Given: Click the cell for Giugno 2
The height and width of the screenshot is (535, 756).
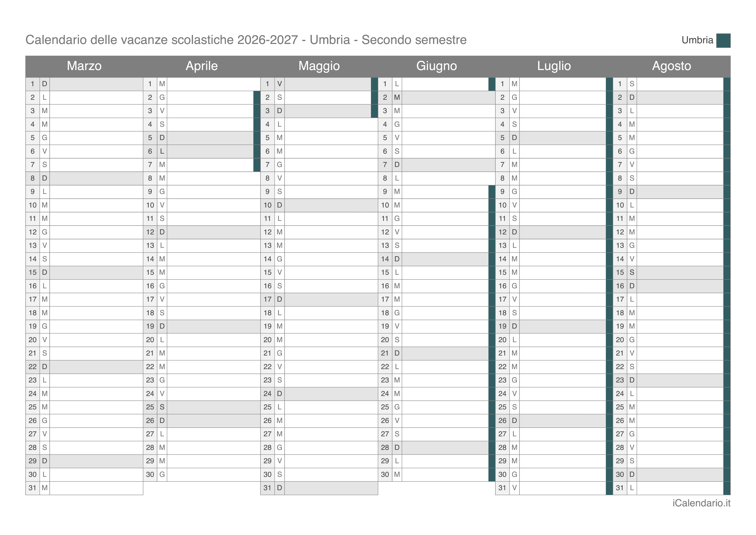Looking at the screenshot, I should point(449,98).
